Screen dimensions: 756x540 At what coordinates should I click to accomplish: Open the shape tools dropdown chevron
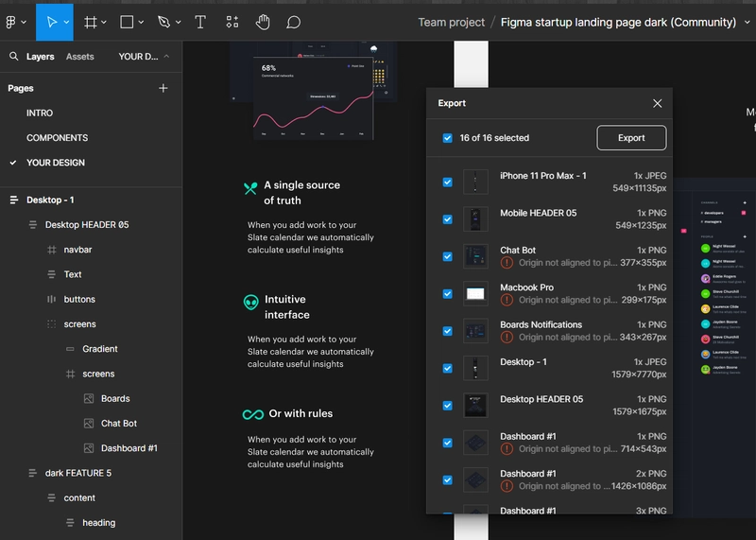coord(141,22)
